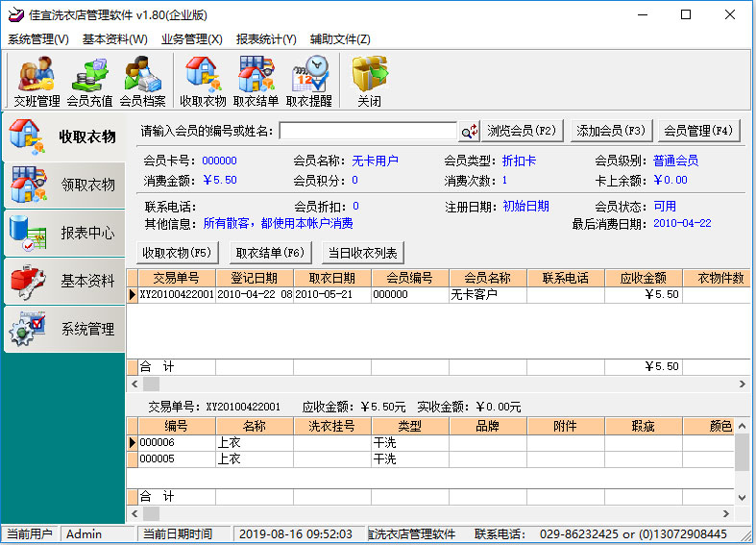Click items table vertical scrollbar up arrow
The width and height of the screenshot is (756, 545).
tap(742, 426)
